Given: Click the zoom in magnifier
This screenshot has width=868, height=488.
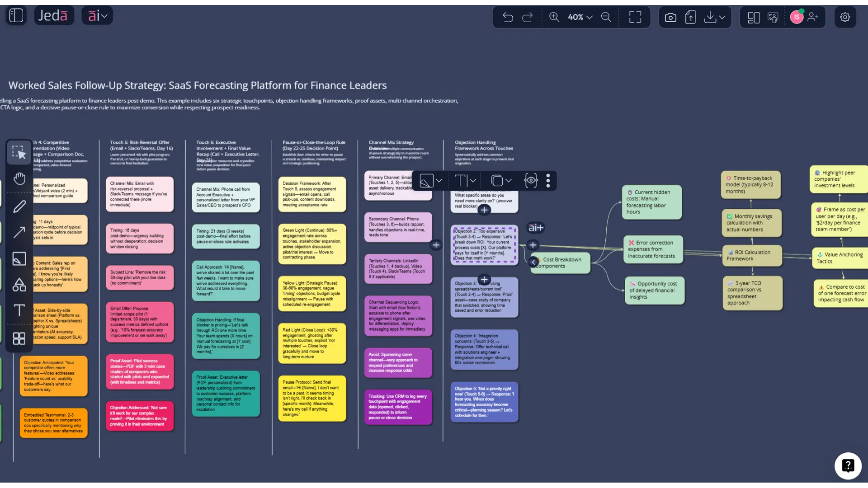Looking at the screenshot, I should (x=554, y=17).
